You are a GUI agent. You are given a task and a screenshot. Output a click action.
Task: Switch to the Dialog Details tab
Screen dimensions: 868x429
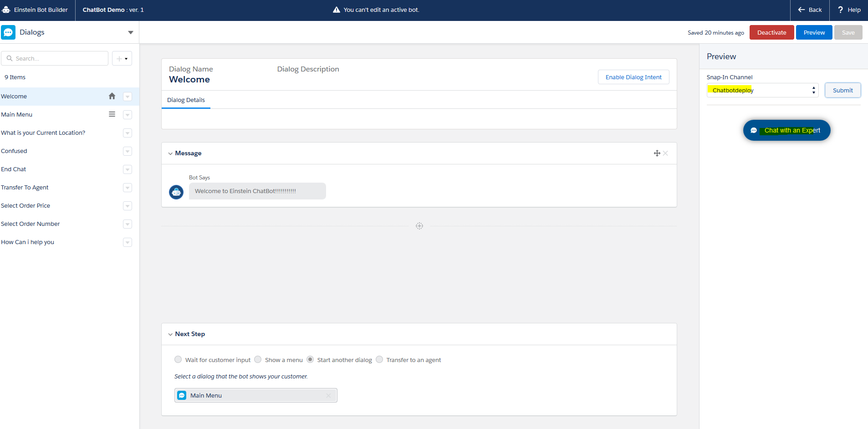point(186,100)
